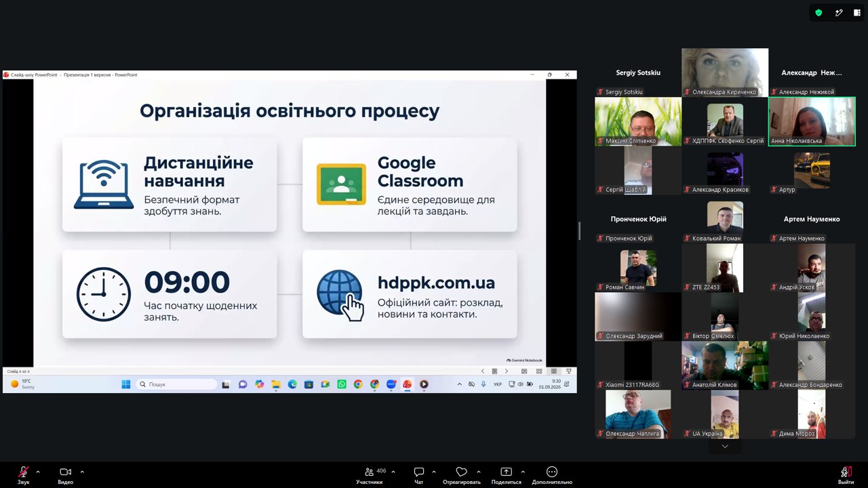Viewport: 868px width, 488px height.
Task: Open the Чат chat panel
Action: [x=419, y=474]
